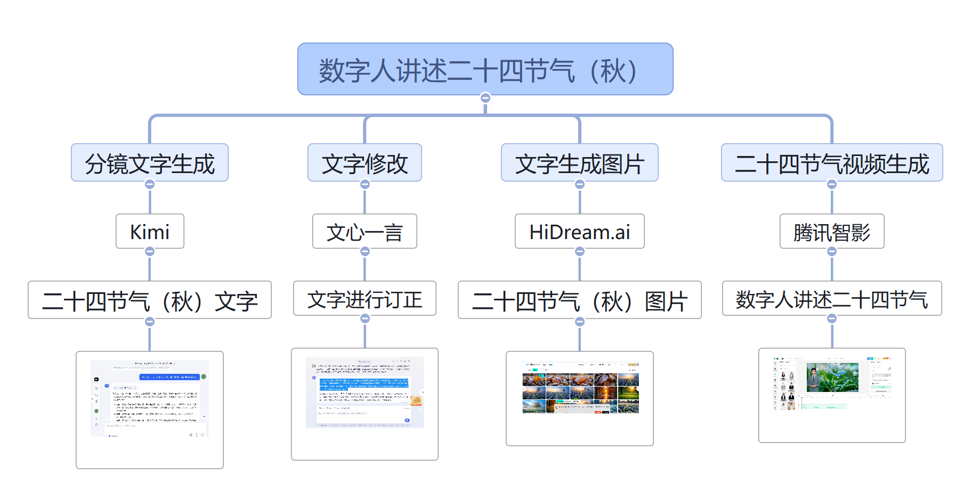Select the 分镜文字生成 node
This screenshot has width=980, height=500.
tap(150, 162)
